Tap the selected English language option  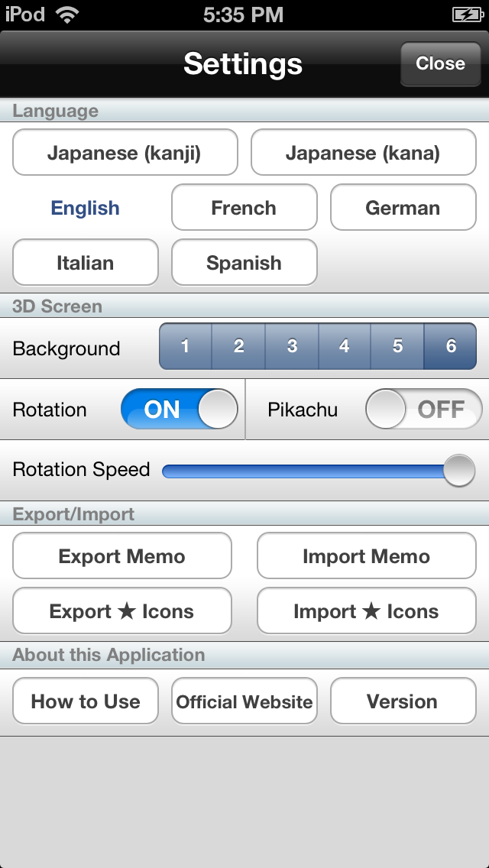85,208
